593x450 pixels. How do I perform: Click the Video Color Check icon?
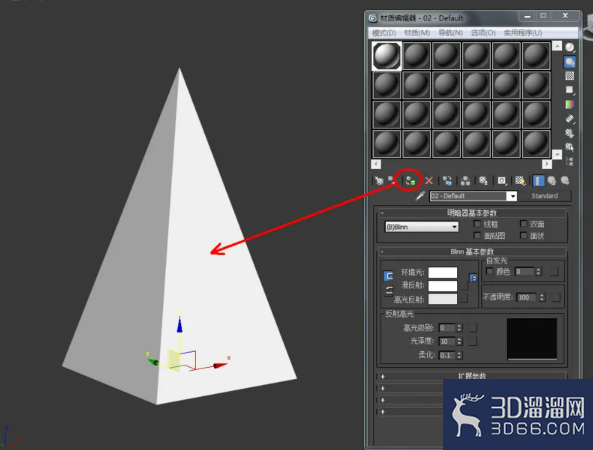coord(570,104)
